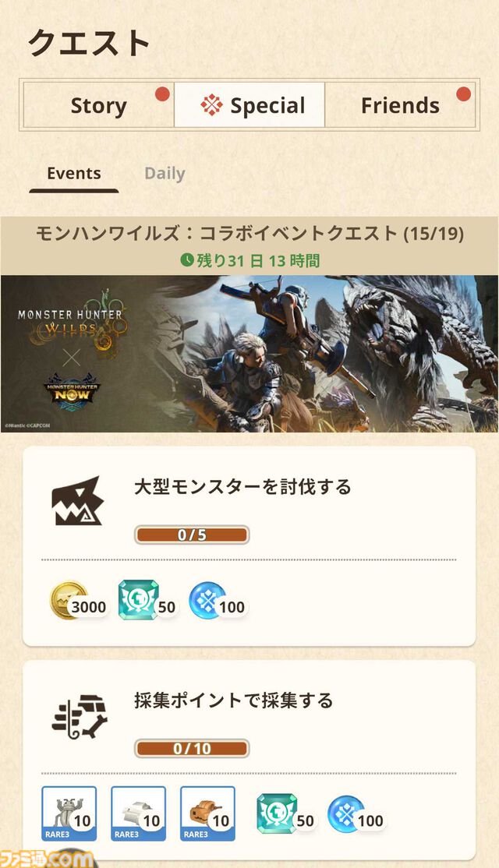The image size is (499, 868).
Task: Click the 0/10 gathering progress bar
Action: click(x=192, y=749)
